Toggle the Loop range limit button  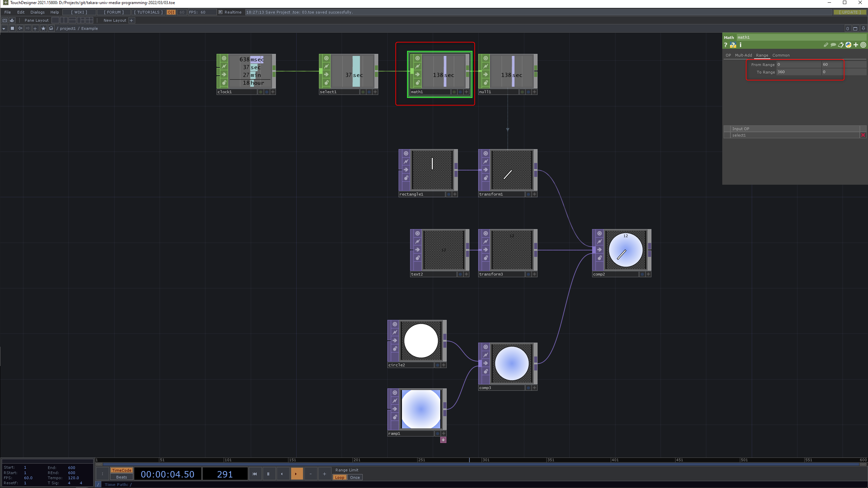(339, 477)
